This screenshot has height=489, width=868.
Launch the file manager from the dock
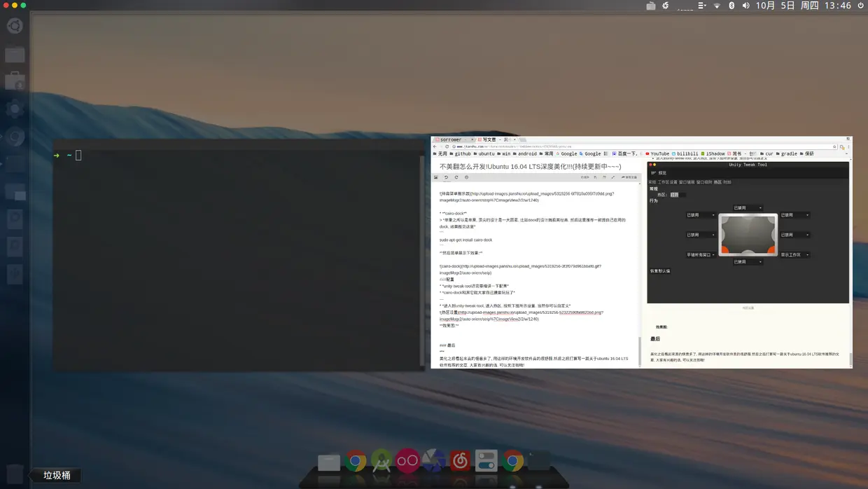click(x=329, y=462)
